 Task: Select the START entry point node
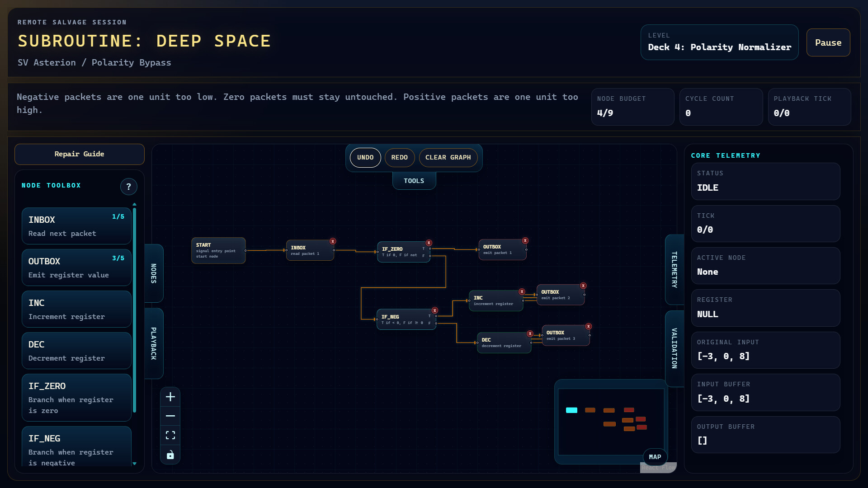(218, 250)
